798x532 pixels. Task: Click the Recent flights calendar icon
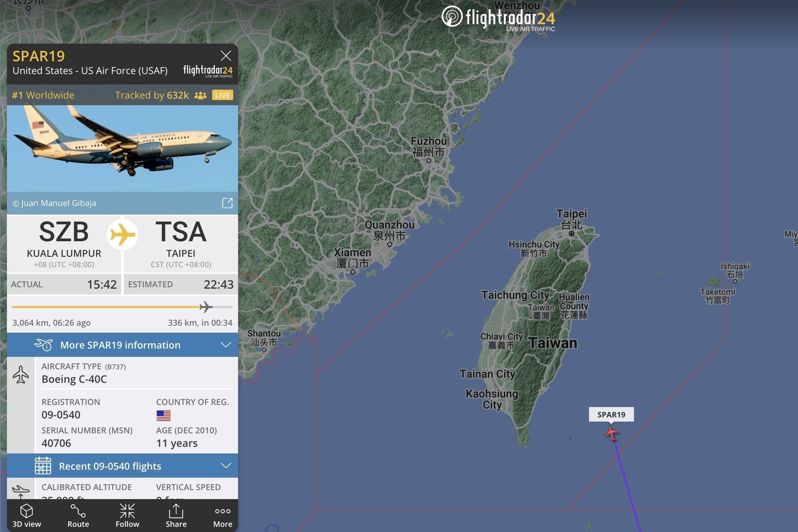click(43, 466)
